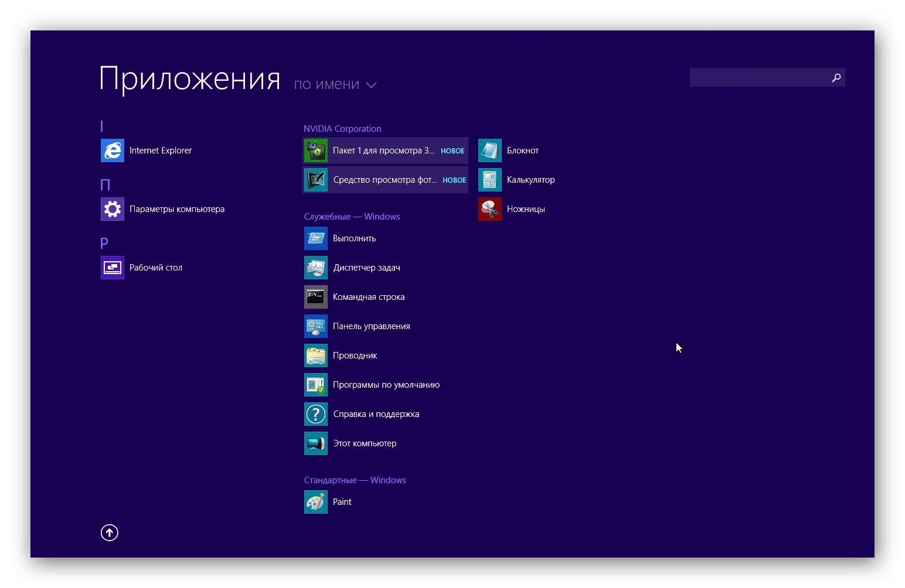Click the Выполнить icon
905x588 pixels.
(x=316, y=238)
